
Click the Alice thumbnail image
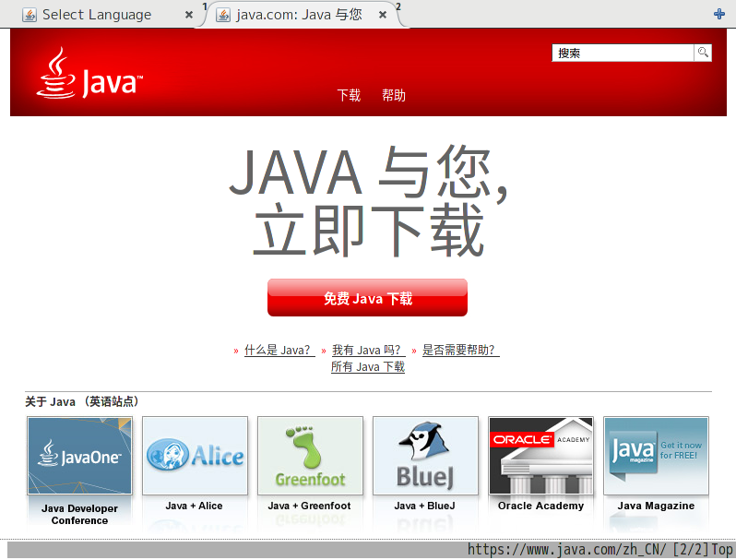coord(195,456)
